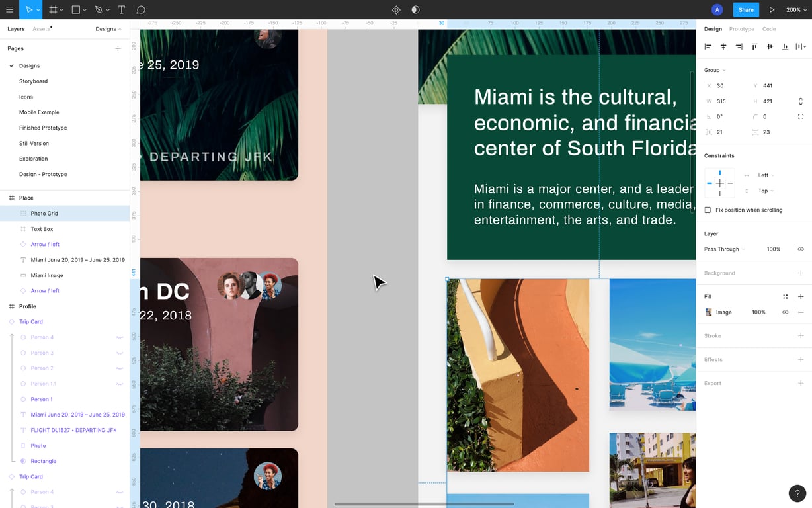812x508 pixels.
Task: Add a new page with plus icon
Action: coord(118,48)
